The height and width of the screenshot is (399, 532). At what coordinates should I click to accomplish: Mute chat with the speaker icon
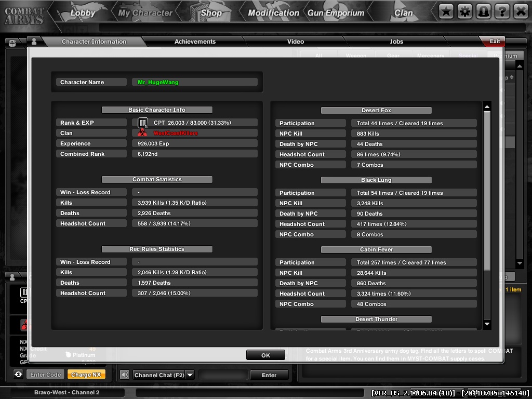[x=125, y=375]
